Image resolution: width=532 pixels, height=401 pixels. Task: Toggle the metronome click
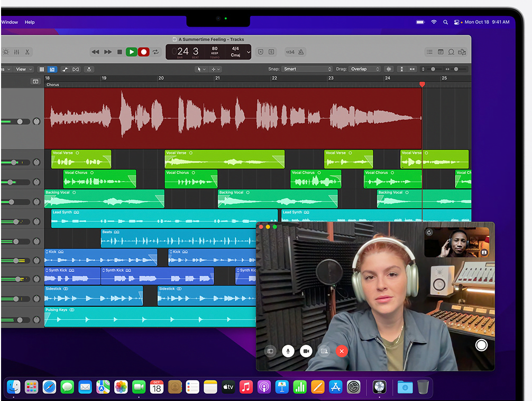coord(301,52)
